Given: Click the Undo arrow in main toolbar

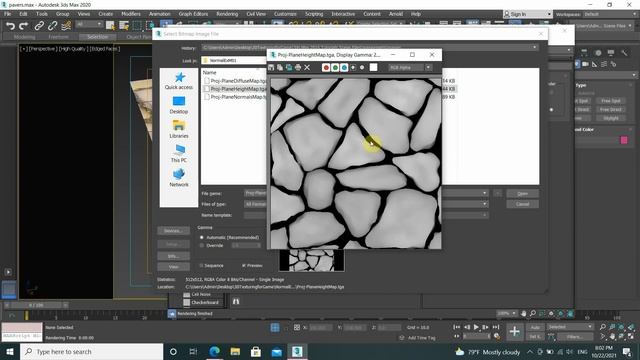Looking at the screenshot, I should (11, 26).
